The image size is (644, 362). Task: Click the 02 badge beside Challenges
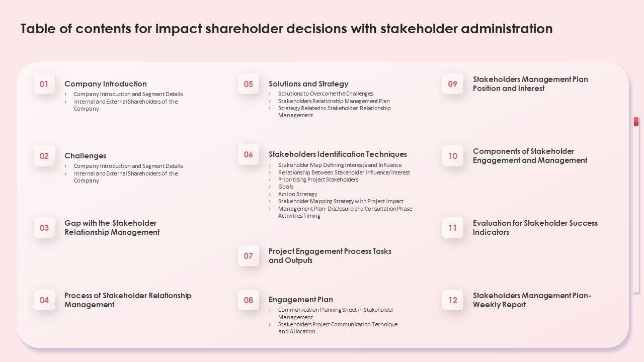[x=44, y=156]
